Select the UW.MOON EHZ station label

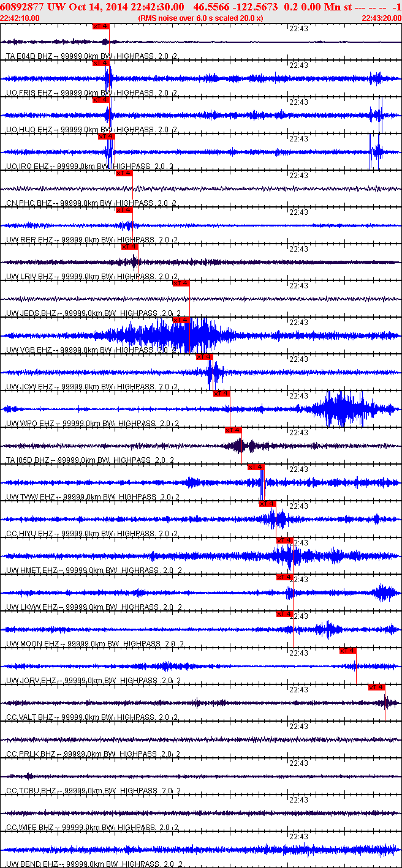pos(32,643)
